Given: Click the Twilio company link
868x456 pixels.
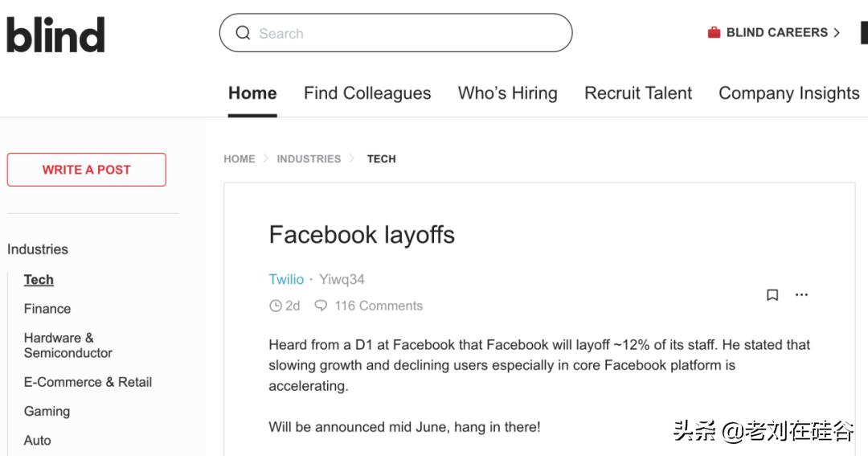Looking at the screenshot, I should pos(286,279).
